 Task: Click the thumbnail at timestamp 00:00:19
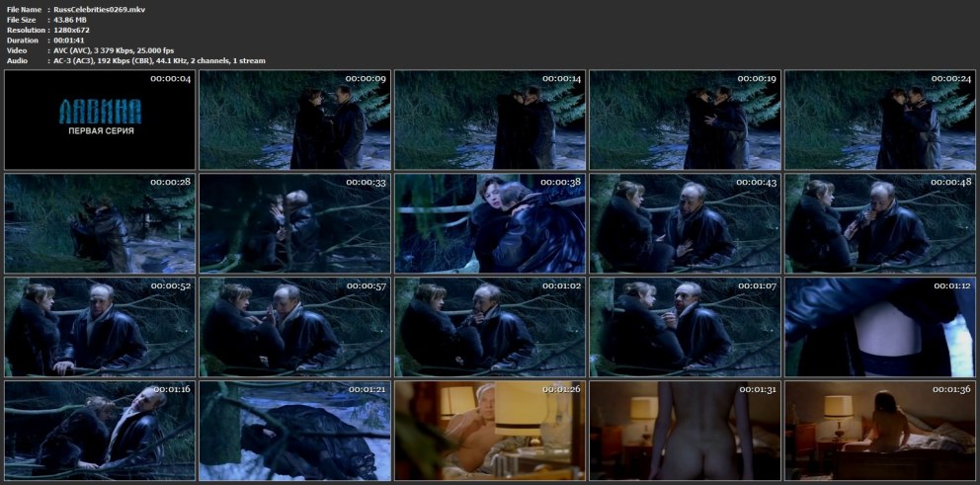[685, 120]
